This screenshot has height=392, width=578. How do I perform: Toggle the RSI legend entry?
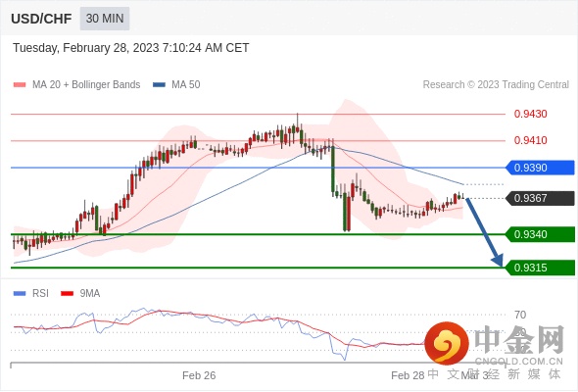click(31, 293)
